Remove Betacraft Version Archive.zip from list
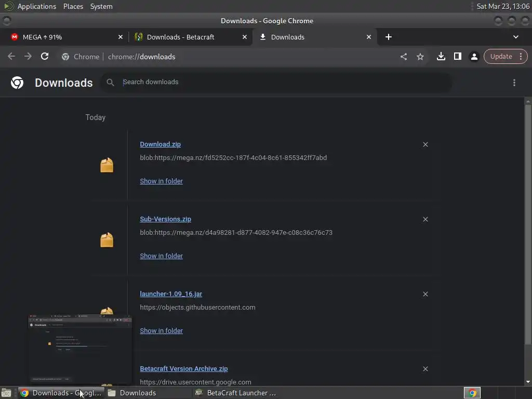Viewport: 532px width, 399px height. click(425, 369)
